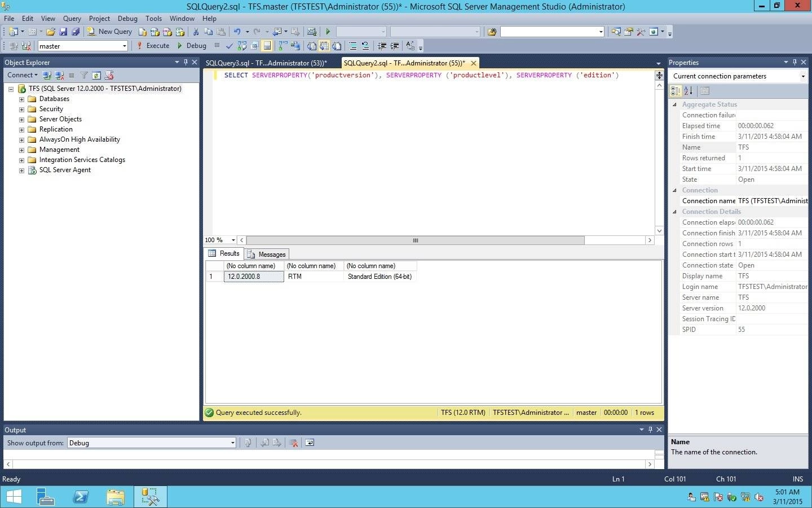Image resolution: width=812 pixels, height=508 pixels.
Task: Toggle Results to File mode
Action: (x=337, y=46)
